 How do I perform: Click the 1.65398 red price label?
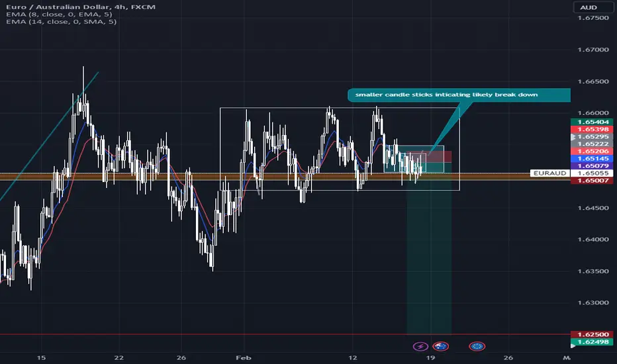(592, 129)
